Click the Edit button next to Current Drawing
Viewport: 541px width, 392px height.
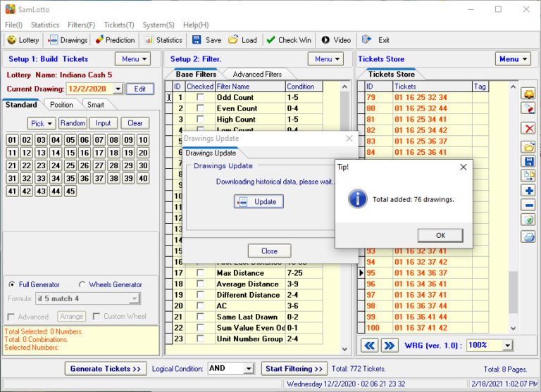[x=139, y=89]
